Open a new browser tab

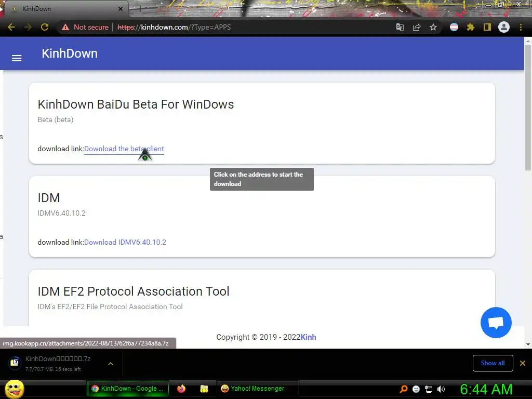(140, 9)
